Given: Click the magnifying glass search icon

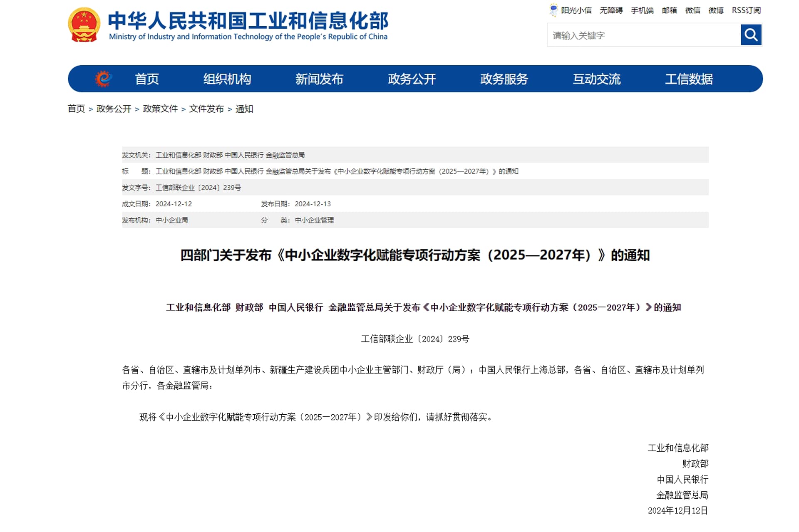Looking at the screenshot, I should coord(750,35).
